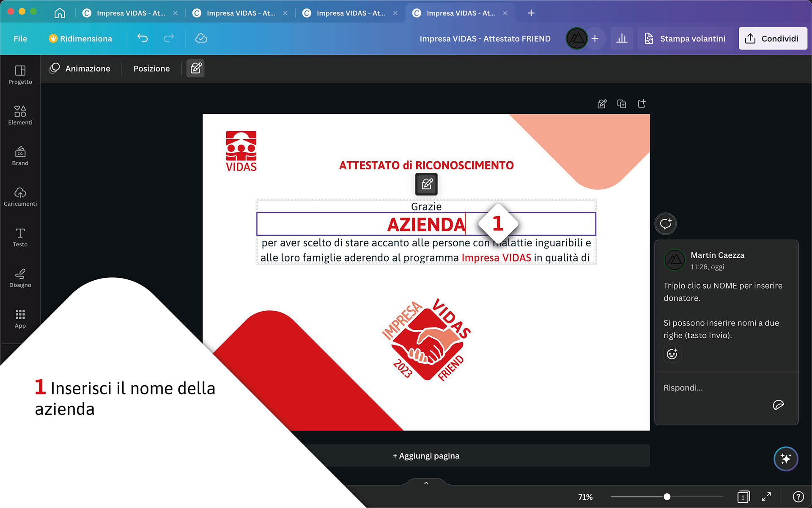Open the Testo sidebar panel
The height and width of the screenshot is (508, 812).
pos(20,237)
